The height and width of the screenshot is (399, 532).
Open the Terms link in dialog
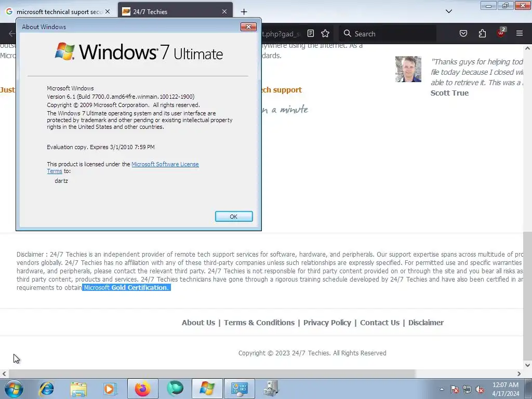pos(54,171)
